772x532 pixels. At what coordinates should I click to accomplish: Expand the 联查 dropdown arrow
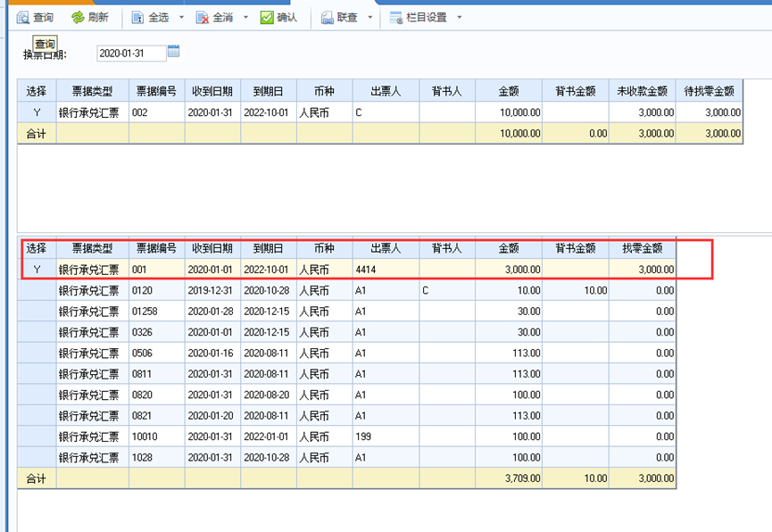[369, 18]
